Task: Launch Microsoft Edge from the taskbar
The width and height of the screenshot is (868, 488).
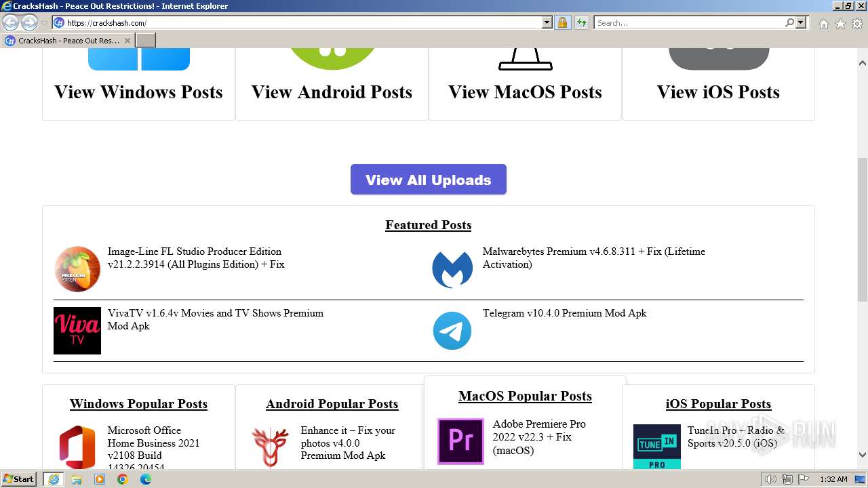Action: (146, 479)
